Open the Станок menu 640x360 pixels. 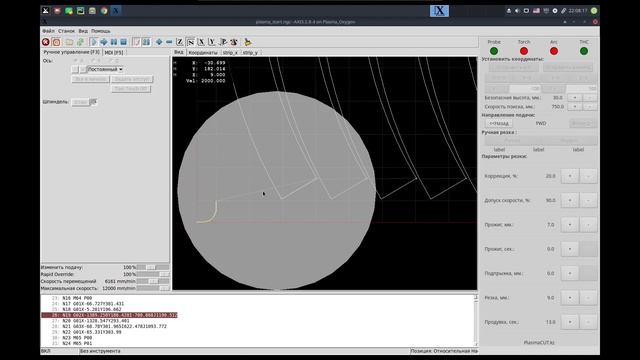[66, 31]
